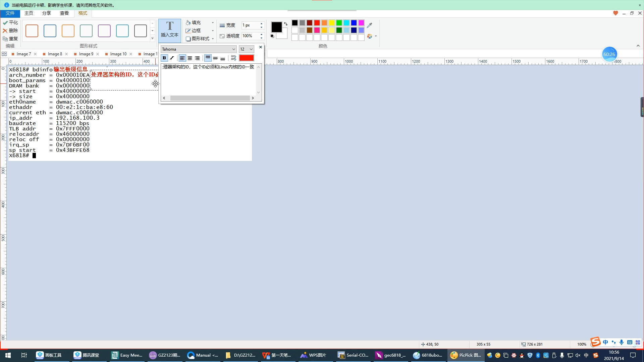The image size is (644, 362).
Task: Select the magenta color in the palette
Action: (361, 23)
